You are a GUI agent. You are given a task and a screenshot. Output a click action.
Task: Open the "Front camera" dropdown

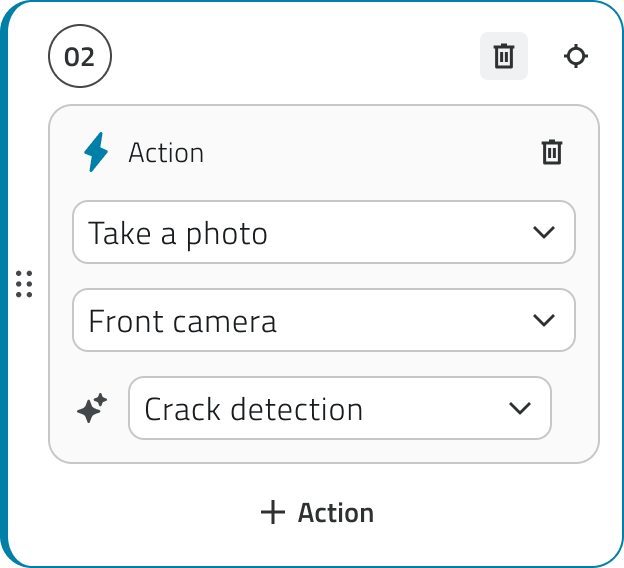(324, 321)
